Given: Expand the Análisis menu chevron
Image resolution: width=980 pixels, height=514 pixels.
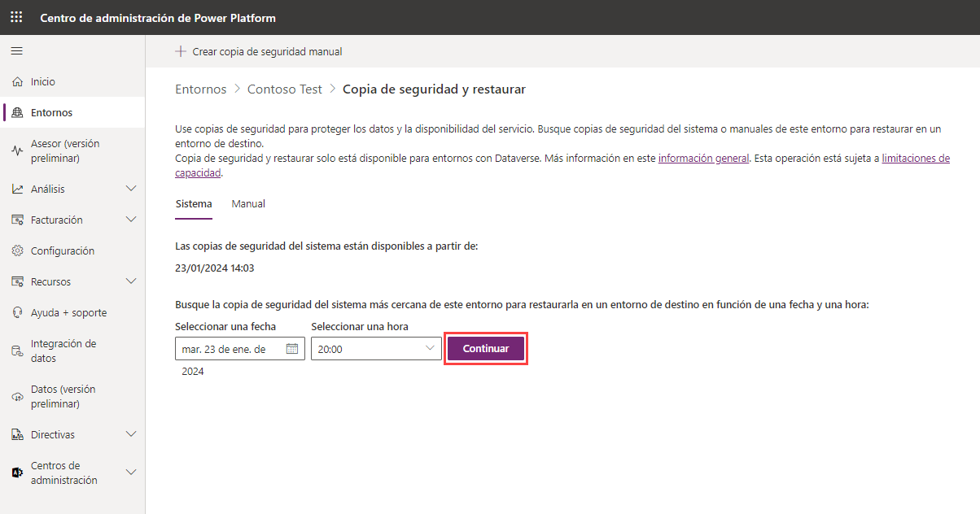Looking at the screenshot, I should (x=131, y=189).
